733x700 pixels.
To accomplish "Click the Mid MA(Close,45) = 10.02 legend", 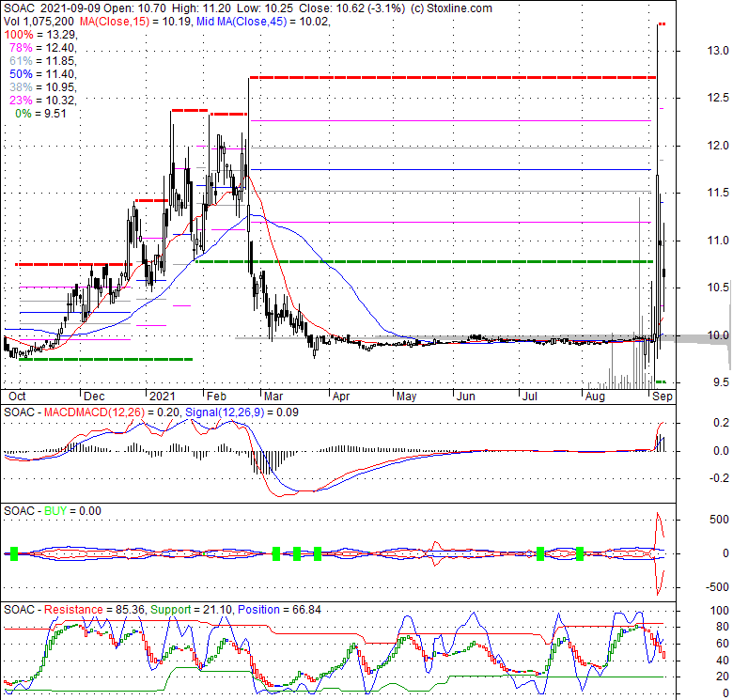I will [x=263, y=22].
